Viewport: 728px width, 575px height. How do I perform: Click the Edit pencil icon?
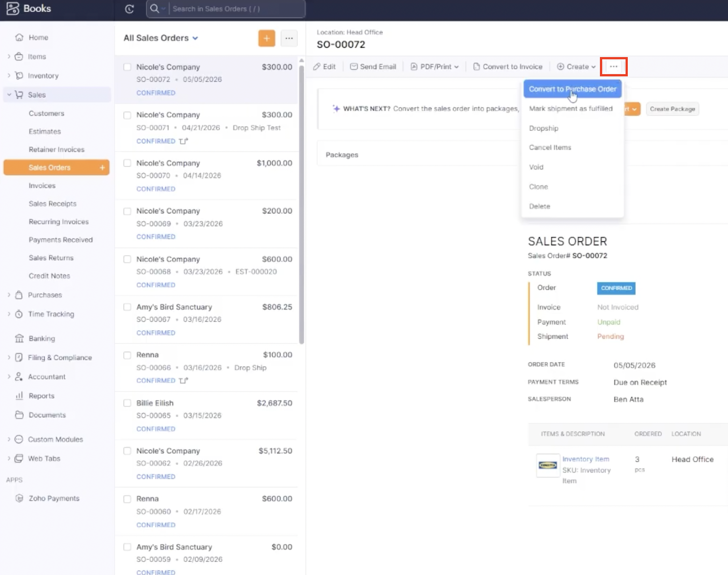317,66
